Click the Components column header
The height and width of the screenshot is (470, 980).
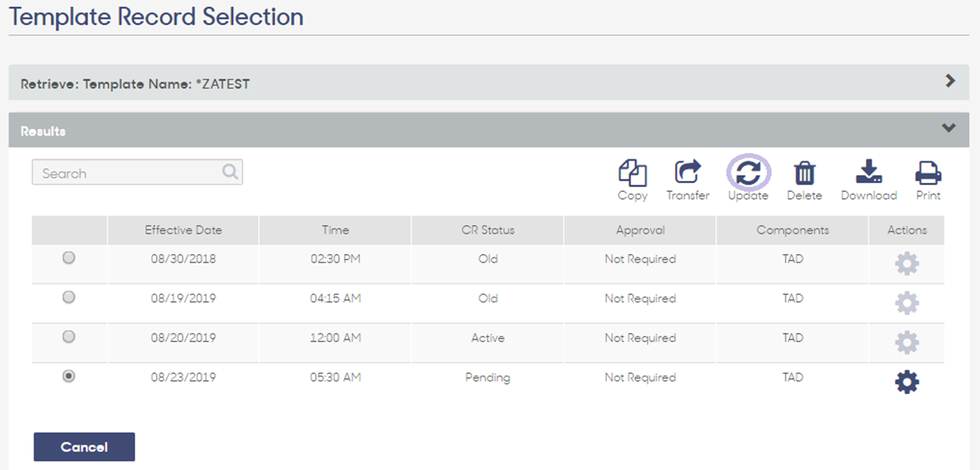tap(793, 230)
